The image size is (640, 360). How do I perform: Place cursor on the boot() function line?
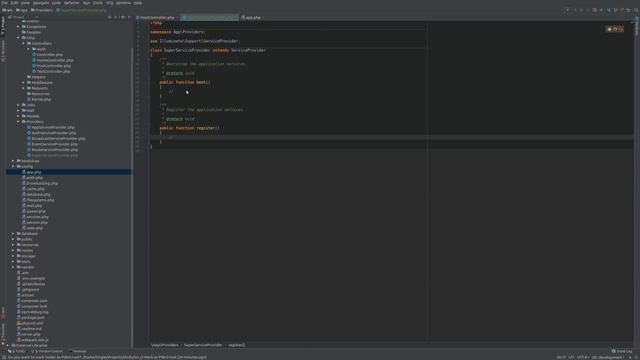[x=185, y=82]
